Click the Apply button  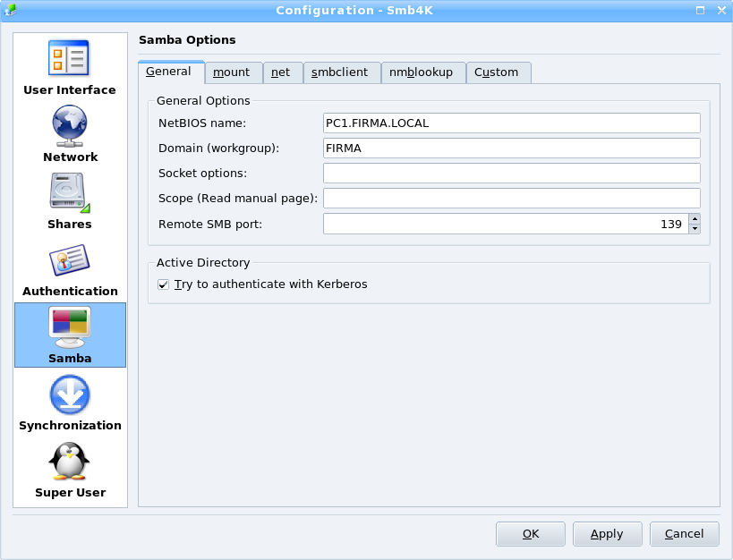[607, 534]
